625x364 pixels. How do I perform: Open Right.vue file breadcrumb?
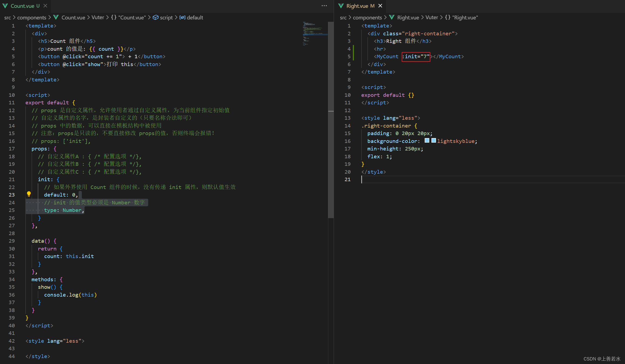click(x=404, y=18)
